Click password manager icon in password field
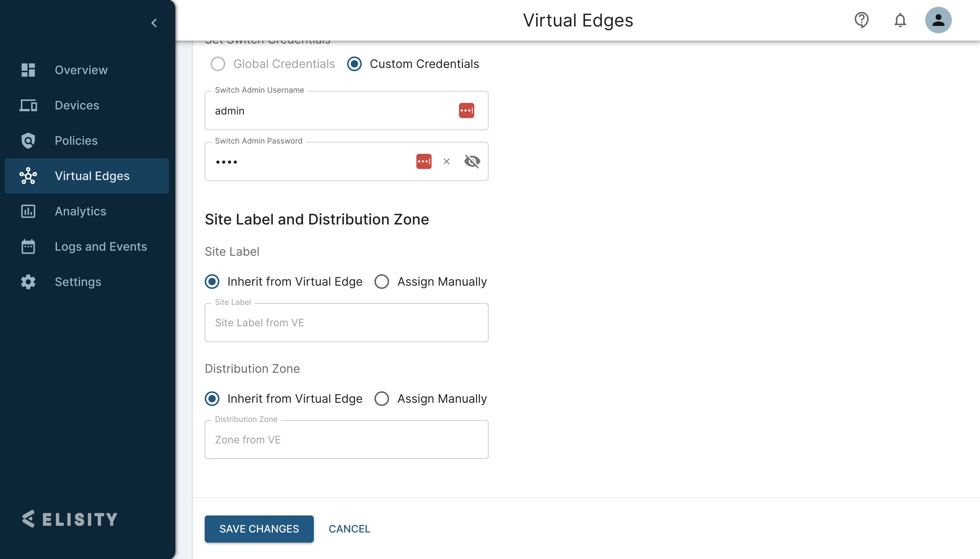980x559 pixels. click(424, 161)
